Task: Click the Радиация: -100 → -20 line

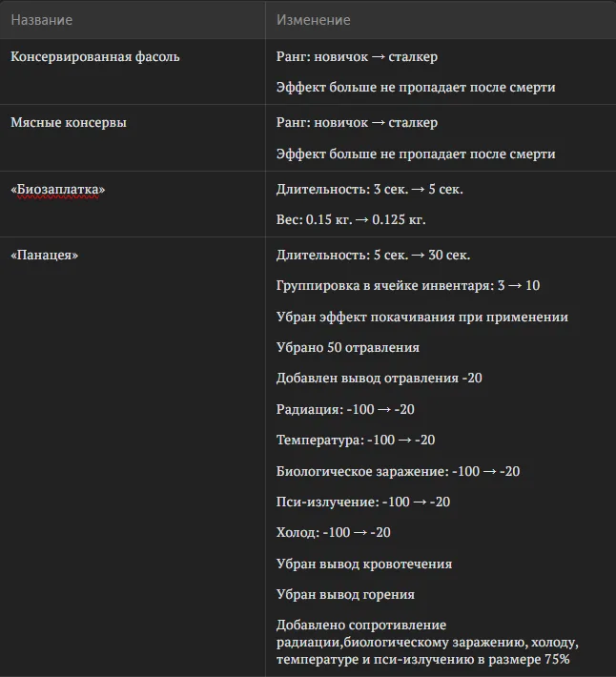Action: point(345,409)
